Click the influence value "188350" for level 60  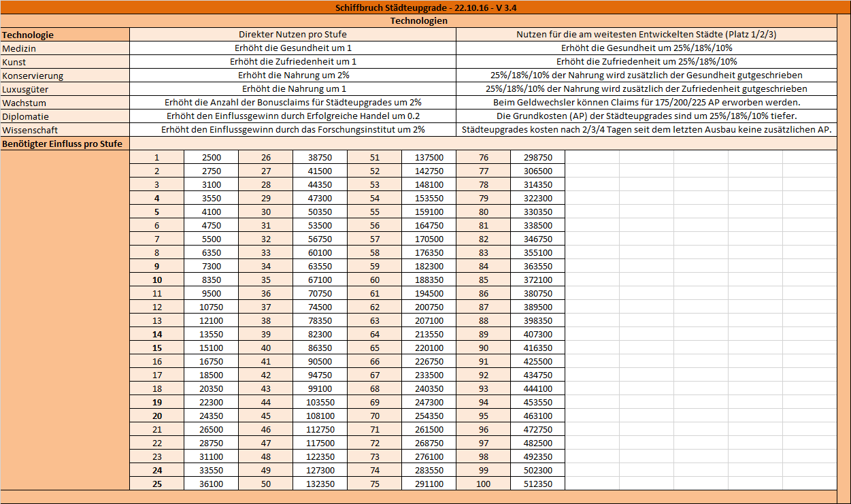(x=429, y=280)
